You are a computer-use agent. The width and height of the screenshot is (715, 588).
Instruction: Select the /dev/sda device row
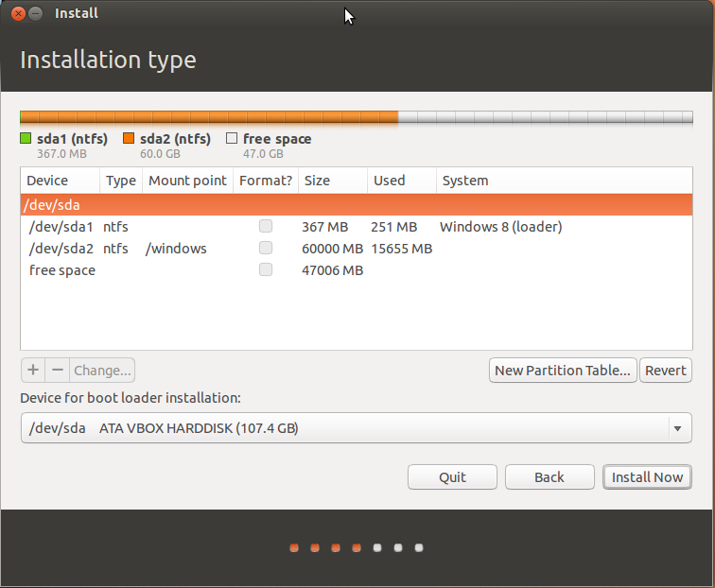(x=357, y=204)
